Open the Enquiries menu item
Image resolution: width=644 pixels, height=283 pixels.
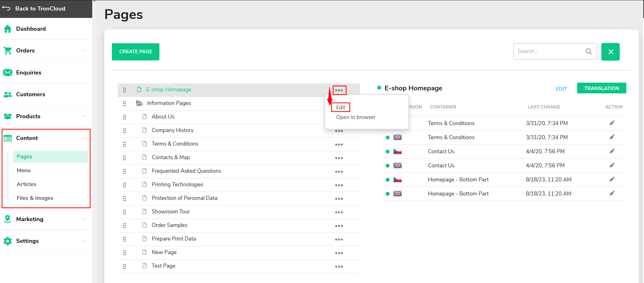[46, 73]
